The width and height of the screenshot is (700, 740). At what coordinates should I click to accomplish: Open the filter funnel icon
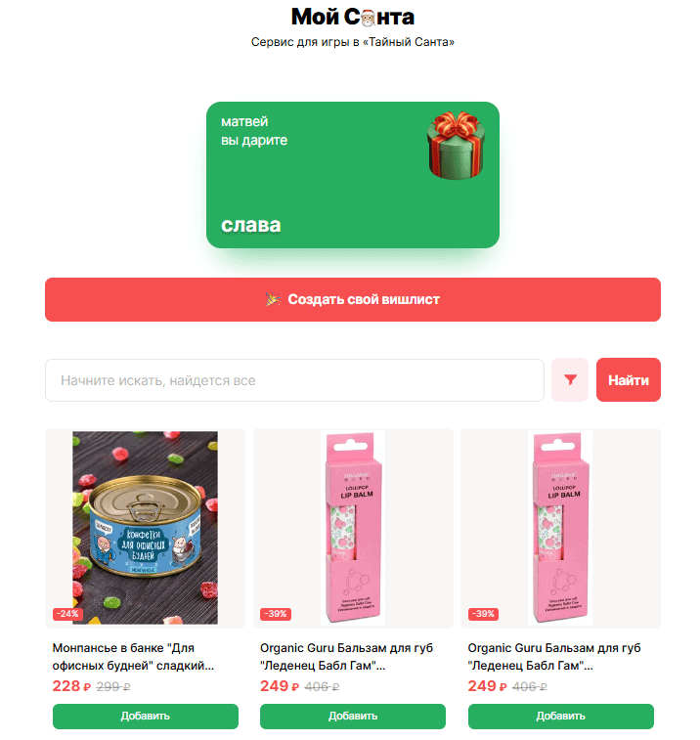[570, 380]
